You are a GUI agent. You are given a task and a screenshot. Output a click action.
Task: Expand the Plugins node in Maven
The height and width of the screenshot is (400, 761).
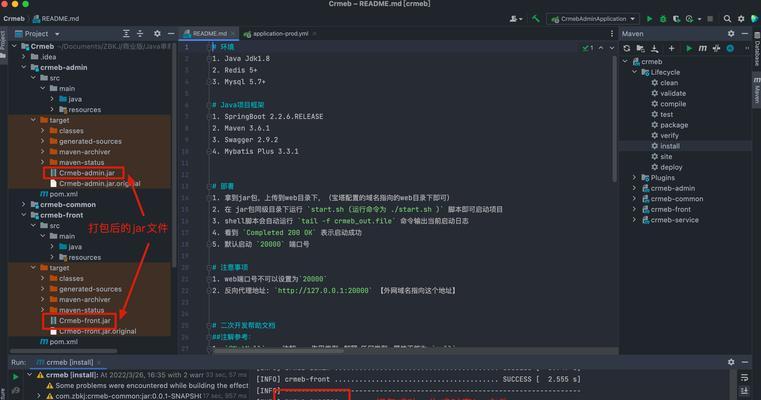634,178
